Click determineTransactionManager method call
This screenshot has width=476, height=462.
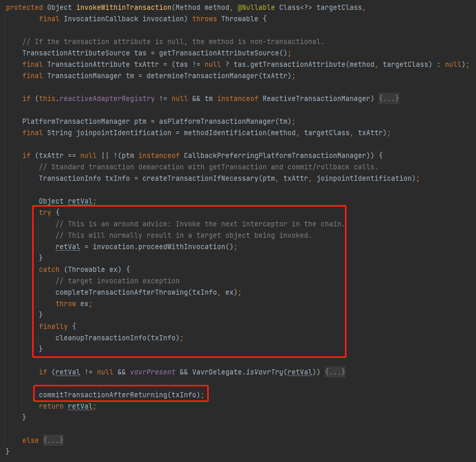[203, 76]
